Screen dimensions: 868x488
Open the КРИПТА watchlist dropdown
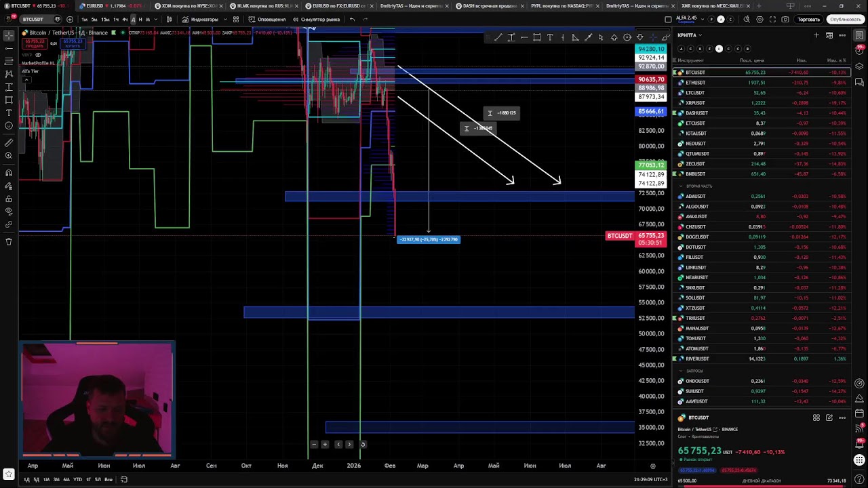coord(690,35)
